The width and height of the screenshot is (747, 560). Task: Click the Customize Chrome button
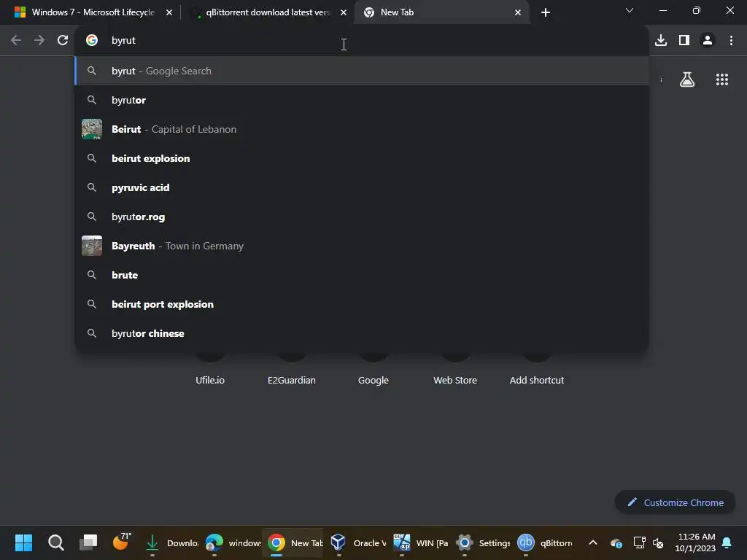(x=675, y=502)
